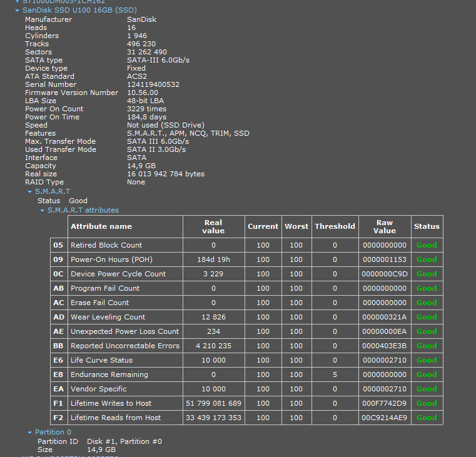Click the Tracks value 496 230

(141, 44)
